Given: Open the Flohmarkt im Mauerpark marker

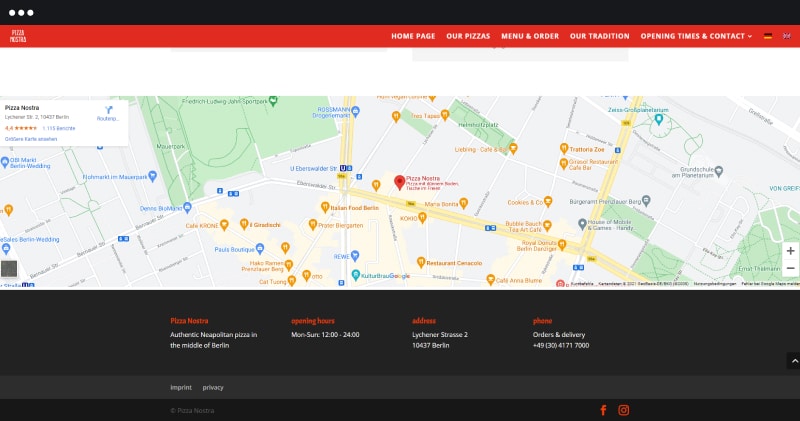Looking at the screenshot, I should pyautogui.click(x=152, y=176).
